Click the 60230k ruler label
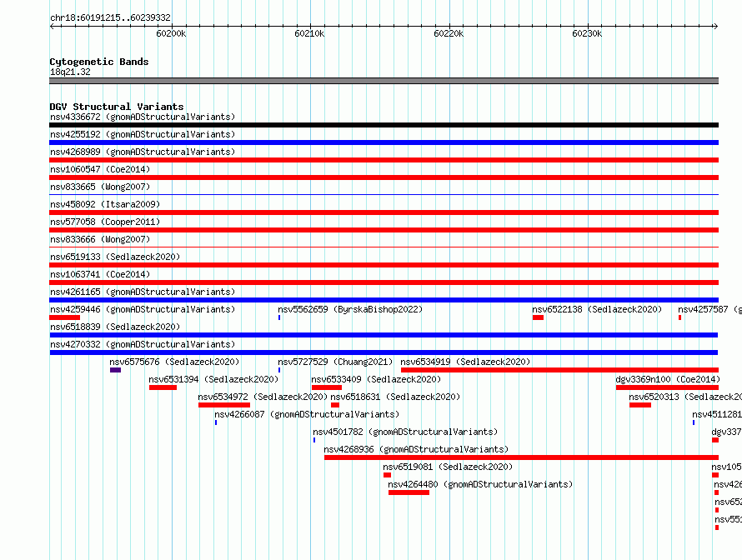 (587, 33)
